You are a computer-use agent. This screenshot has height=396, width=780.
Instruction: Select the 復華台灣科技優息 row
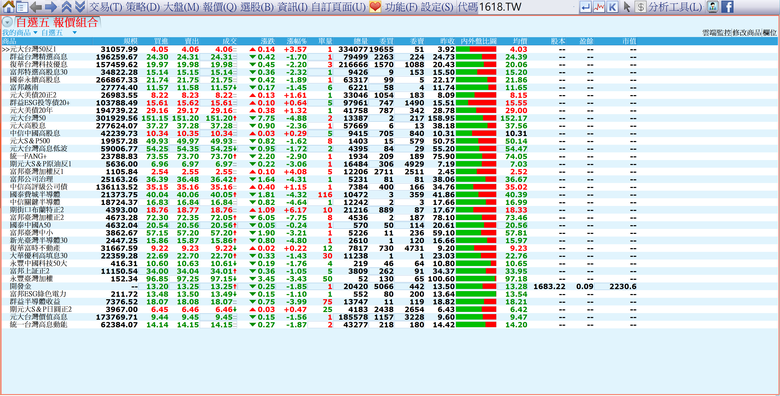coord(390,65)
